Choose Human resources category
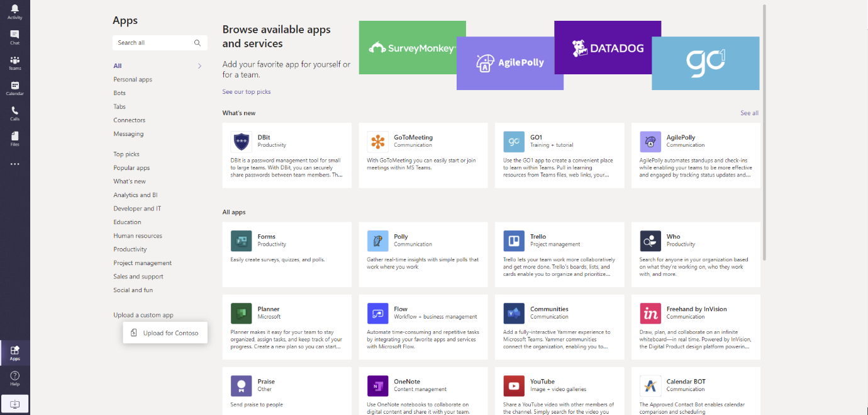Screen dimensions: 868x415 pos(138,236)
